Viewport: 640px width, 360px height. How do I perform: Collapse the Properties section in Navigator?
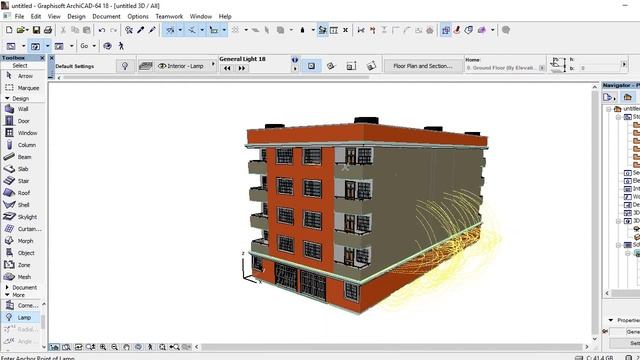(611, 320)
